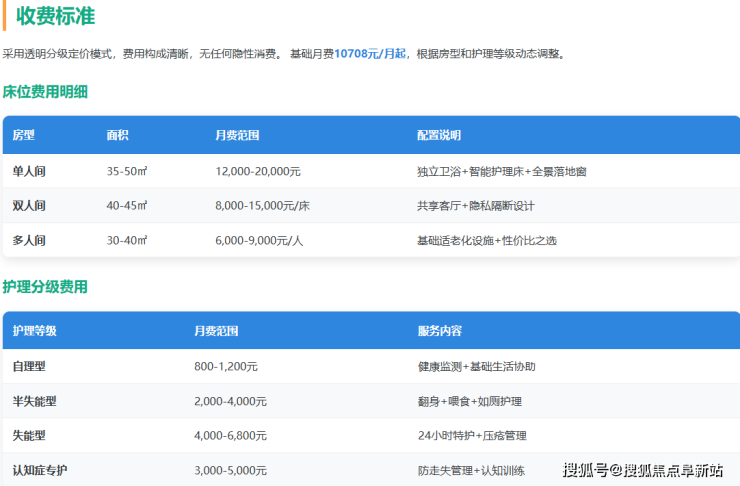Screen dimensions: 740x486
Task: Select the 自理型 care level row
Action: click(29, 367)
